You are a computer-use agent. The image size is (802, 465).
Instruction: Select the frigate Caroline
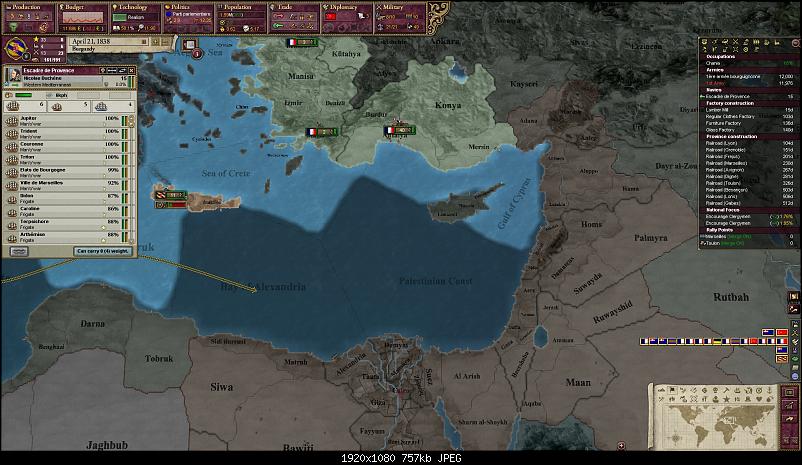pyautogui.click(x=66, y=211)
